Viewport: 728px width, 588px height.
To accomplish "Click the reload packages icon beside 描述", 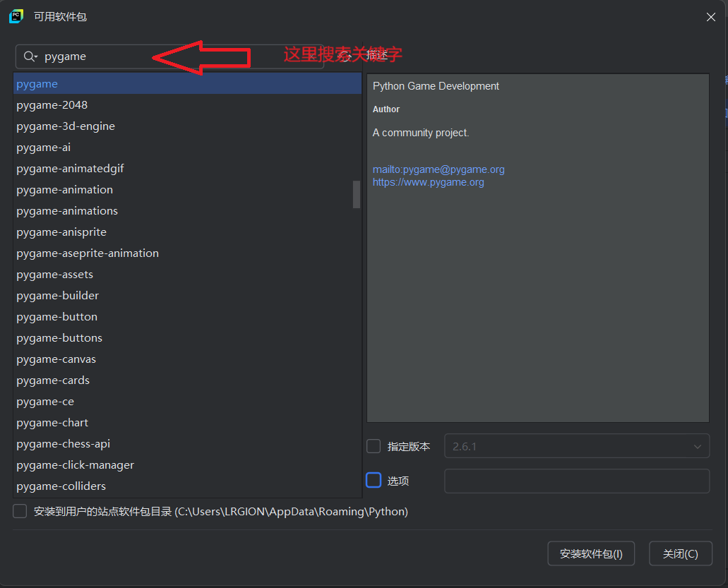I will [x=345, y=56].
